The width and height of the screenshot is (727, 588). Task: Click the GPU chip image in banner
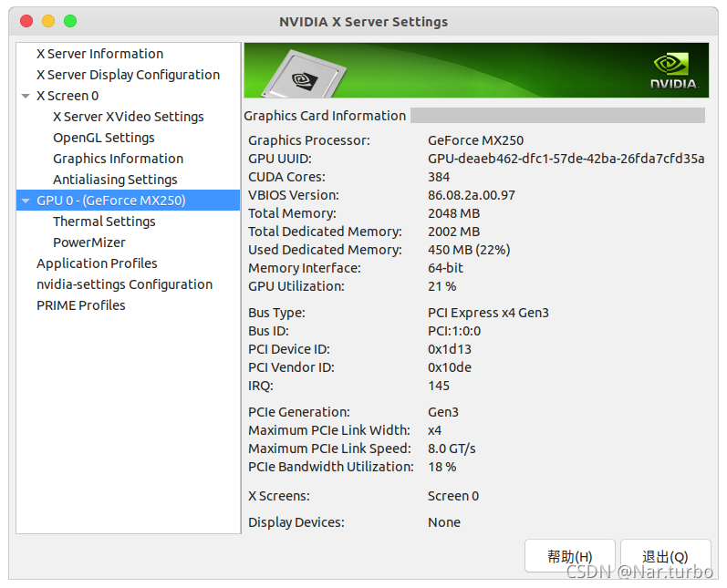303,74
